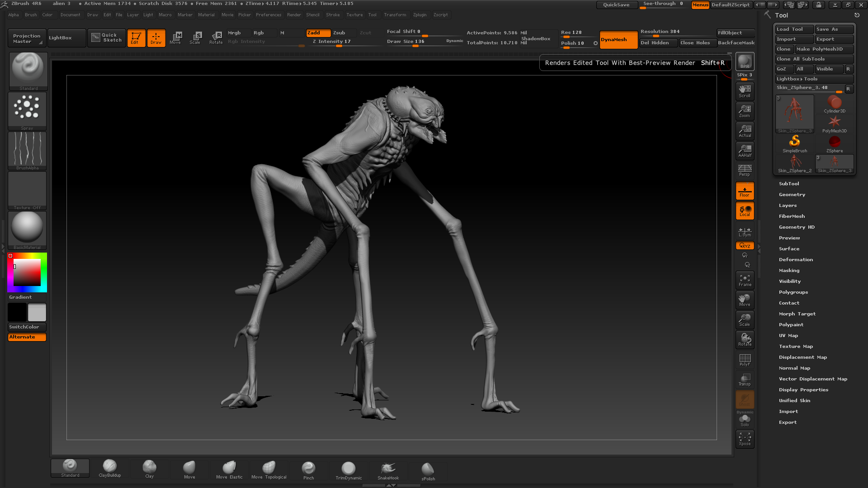The image size is (868, 488).
Task: Select the ClayBuildup brush
Action: (x=110, y=469)
